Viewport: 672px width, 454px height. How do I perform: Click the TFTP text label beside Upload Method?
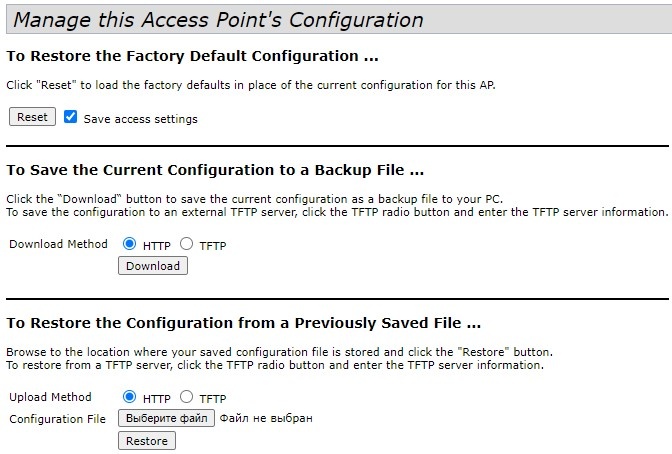tap(213, 398)
